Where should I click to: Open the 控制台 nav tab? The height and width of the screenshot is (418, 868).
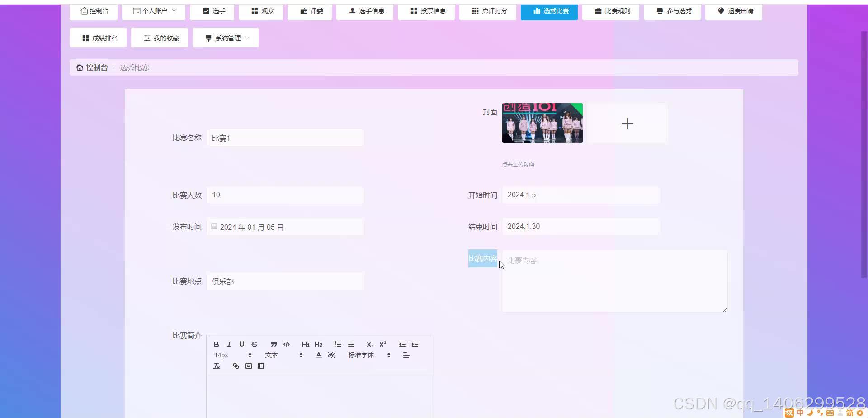[x=94, y=11]
